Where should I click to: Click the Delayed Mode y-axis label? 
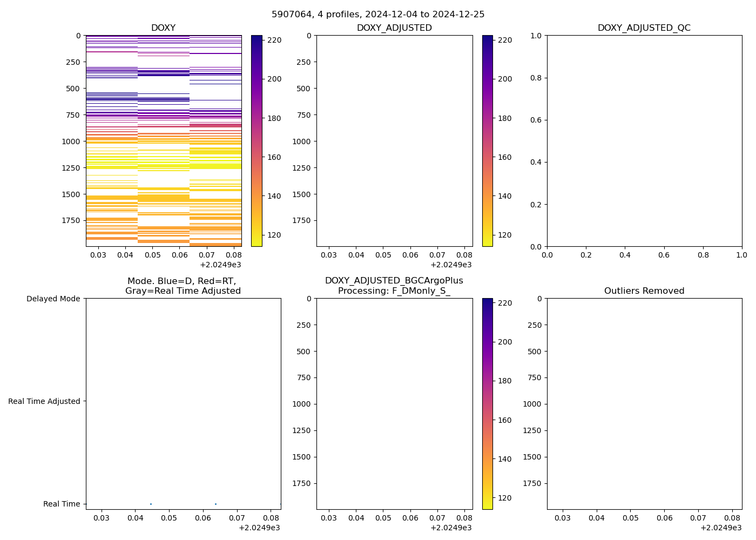point(53,299)
